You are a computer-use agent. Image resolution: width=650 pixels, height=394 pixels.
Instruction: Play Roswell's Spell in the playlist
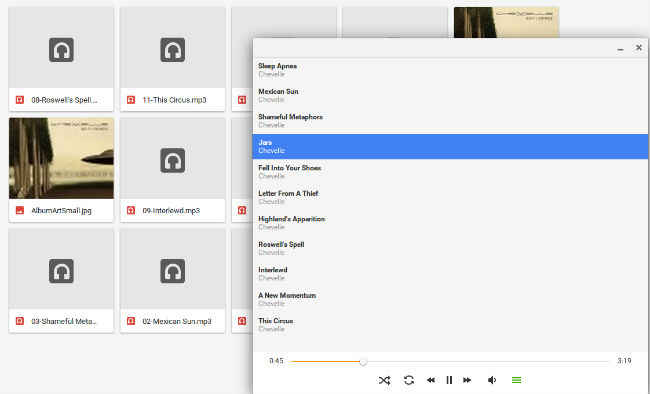(x=450, y=248)
